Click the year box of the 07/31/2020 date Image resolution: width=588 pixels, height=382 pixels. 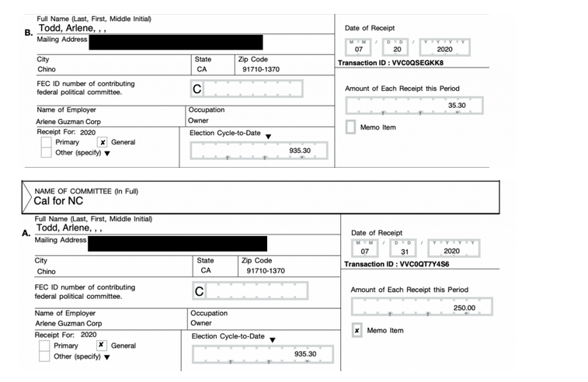[x=454, y=248]
